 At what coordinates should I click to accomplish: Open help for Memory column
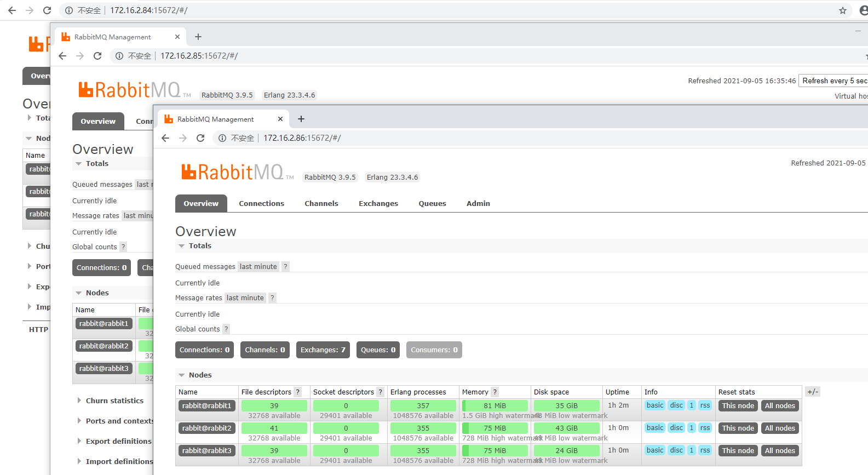point(495,392)
